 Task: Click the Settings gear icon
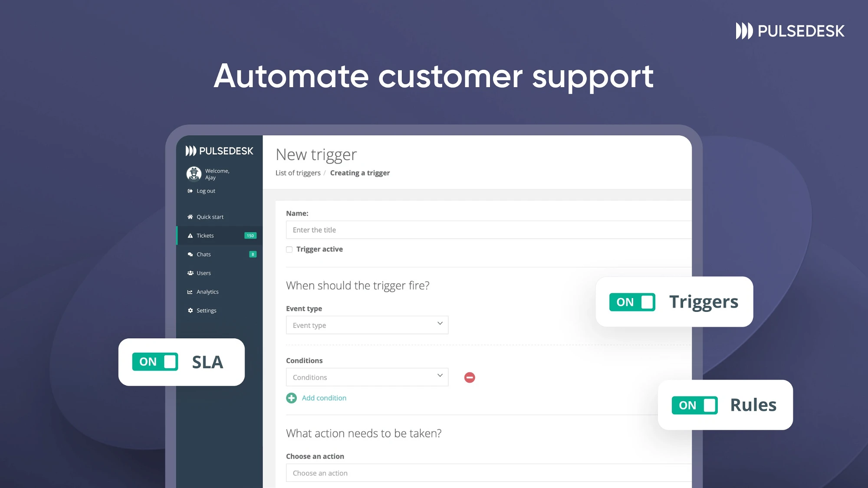pyautogui.click(x=190, y=311)
